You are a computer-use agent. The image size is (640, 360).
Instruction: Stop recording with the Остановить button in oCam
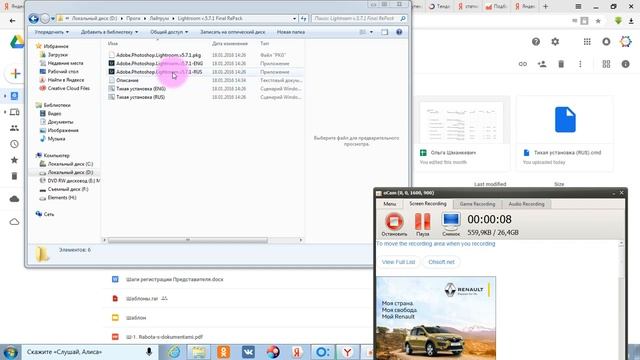(394, 224)
